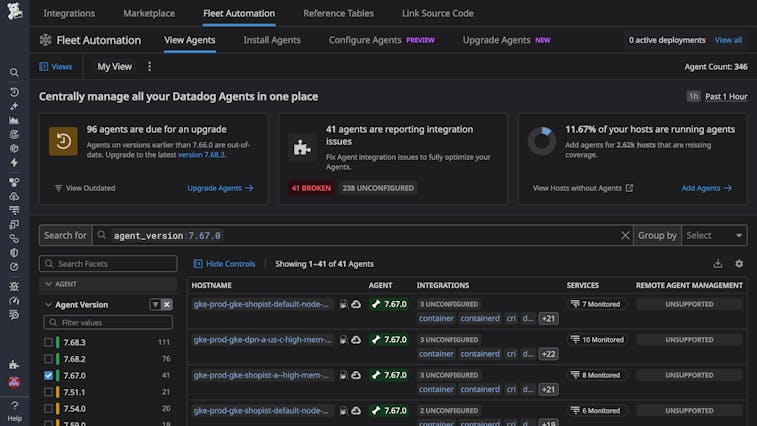Click cloud icon on gke-prod-gke-dpn-a-us-c-high-mem row
757x426 pixels.
(356, 340)
